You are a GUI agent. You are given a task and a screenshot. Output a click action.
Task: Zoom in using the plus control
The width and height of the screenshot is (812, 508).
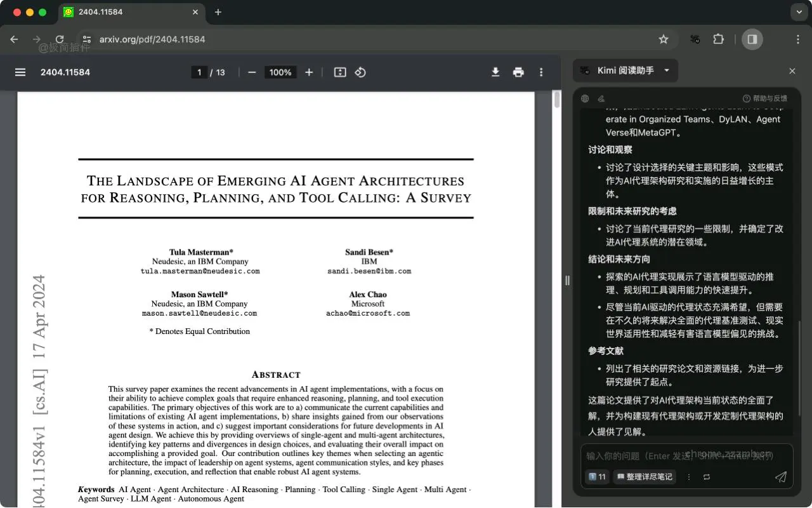[309, 72]
